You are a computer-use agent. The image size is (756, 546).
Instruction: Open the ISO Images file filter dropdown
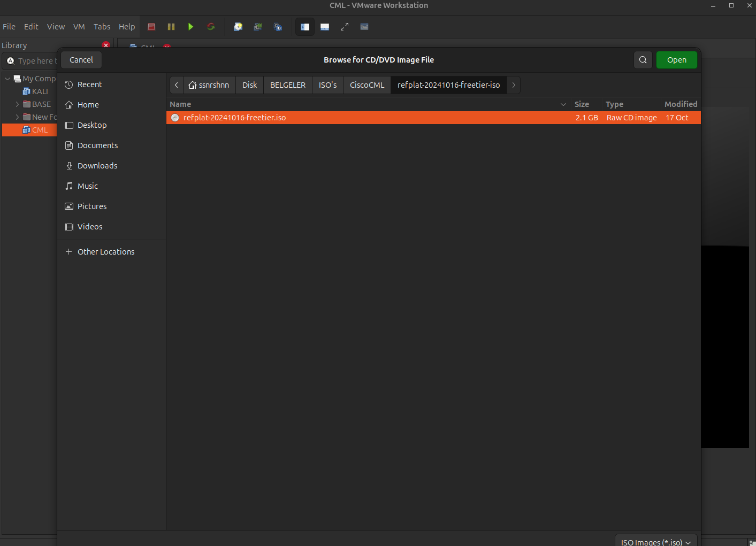coord(655,542)
